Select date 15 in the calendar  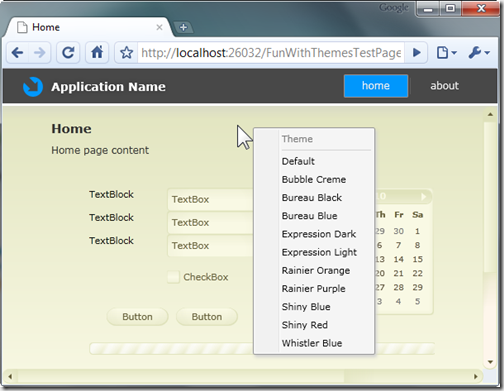pyautogui.click(x=418, y=259)
